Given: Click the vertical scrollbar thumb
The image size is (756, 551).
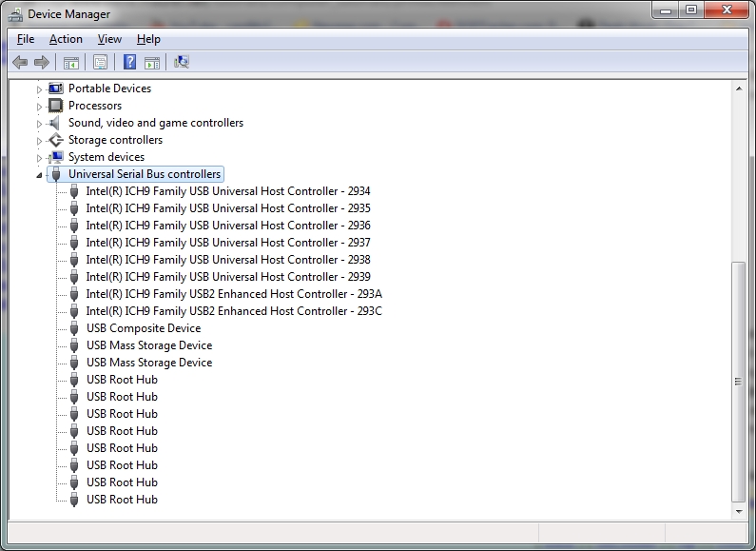Looking at the screenshot, I should pos(739,382).
